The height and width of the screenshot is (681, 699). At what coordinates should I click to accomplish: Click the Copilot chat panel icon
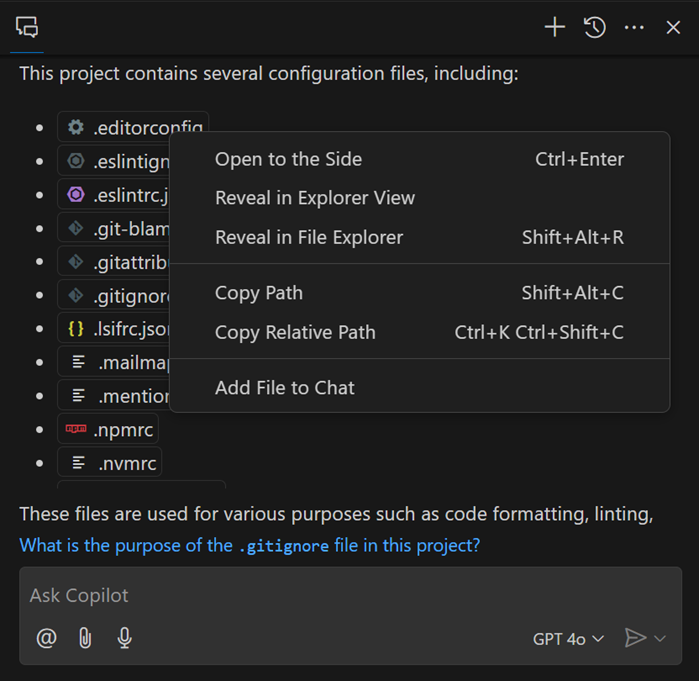click(27, 27)
